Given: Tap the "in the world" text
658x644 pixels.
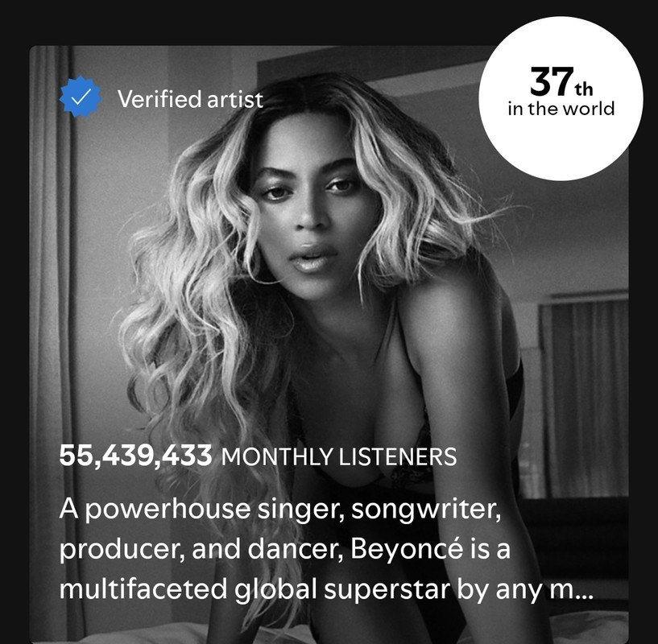Looking at the screenshot, I should (561, 109).
